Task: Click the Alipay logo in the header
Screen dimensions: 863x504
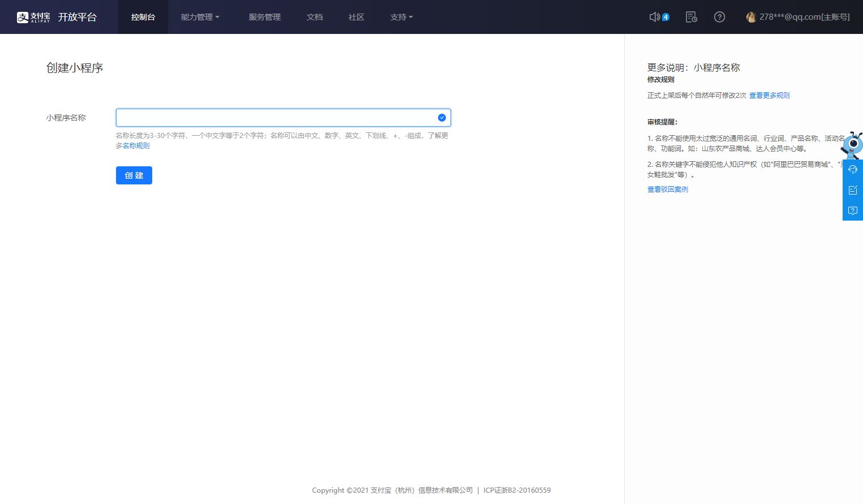Action: pyautogui.click(x=33, y=17)
